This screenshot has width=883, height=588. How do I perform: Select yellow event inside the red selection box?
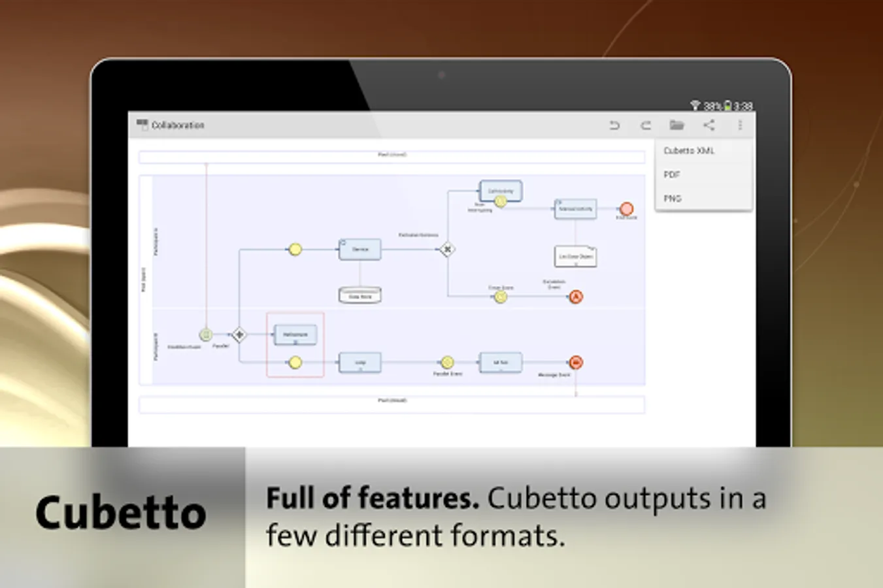click(295, 362)
